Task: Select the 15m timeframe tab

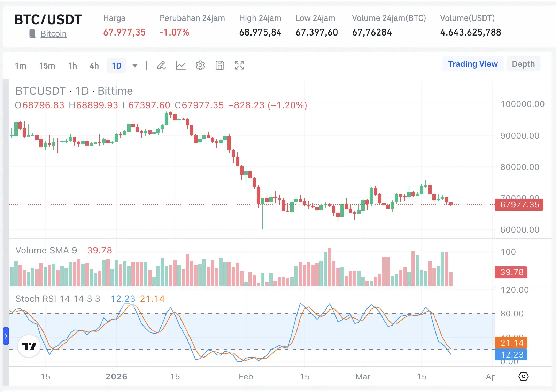Action: 47,65
